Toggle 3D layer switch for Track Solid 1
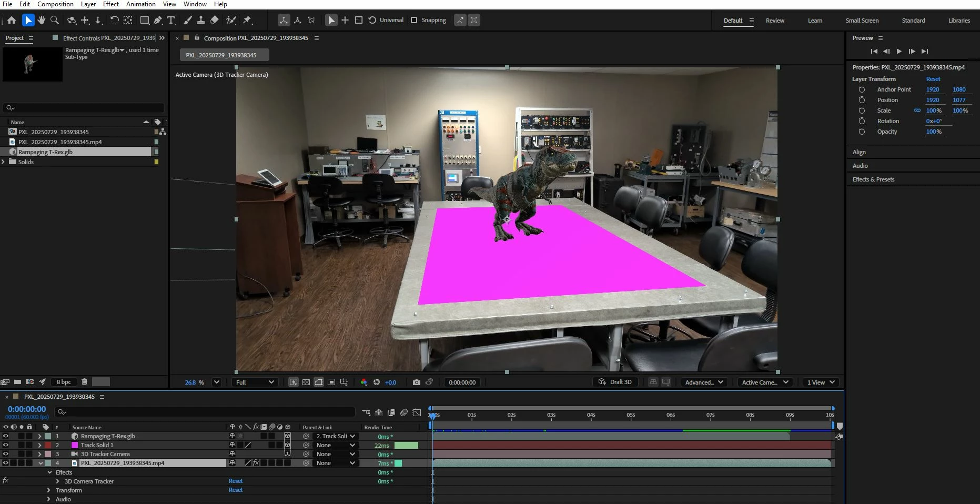 pyautogui.click(x=287, y=445)
